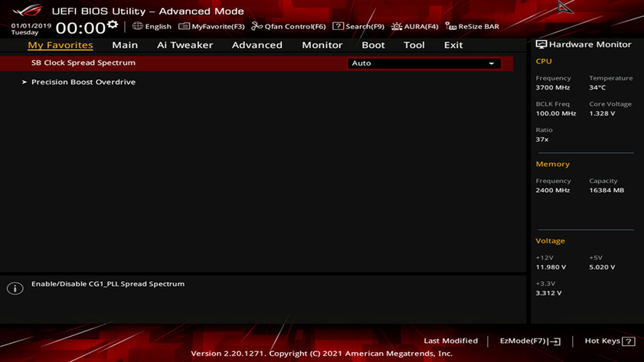Click the BCLK Freq value 100.00 MHz

tap(556, 113)
